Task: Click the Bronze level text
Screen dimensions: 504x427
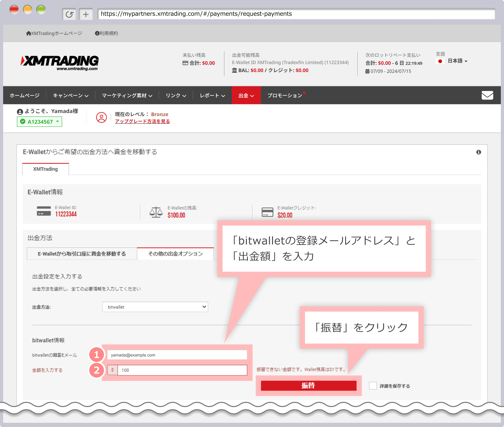Action: click(x=160, y=114)
